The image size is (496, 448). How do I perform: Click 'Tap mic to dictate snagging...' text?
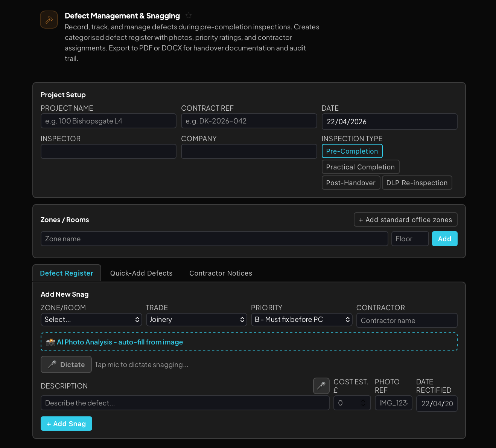pyautogui.click(x=141, y=364)
